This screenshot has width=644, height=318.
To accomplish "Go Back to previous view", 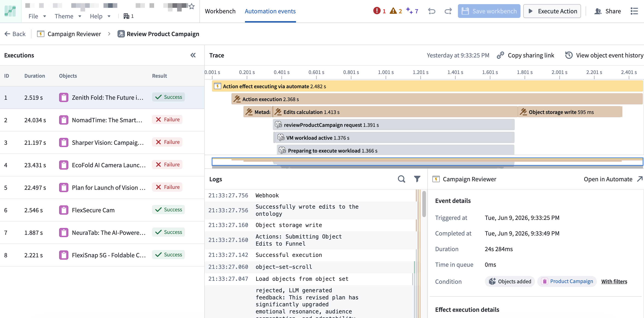I will (x=15, y=34).
